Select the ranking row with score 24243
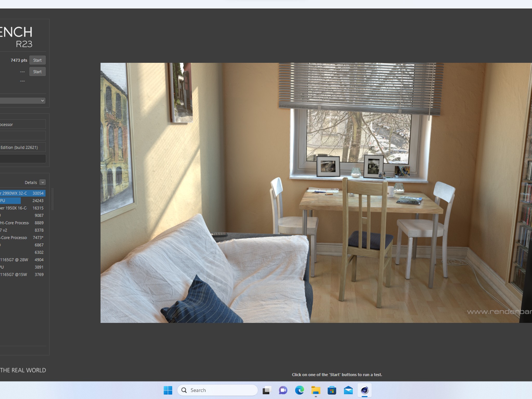 (x=23, y=201)
